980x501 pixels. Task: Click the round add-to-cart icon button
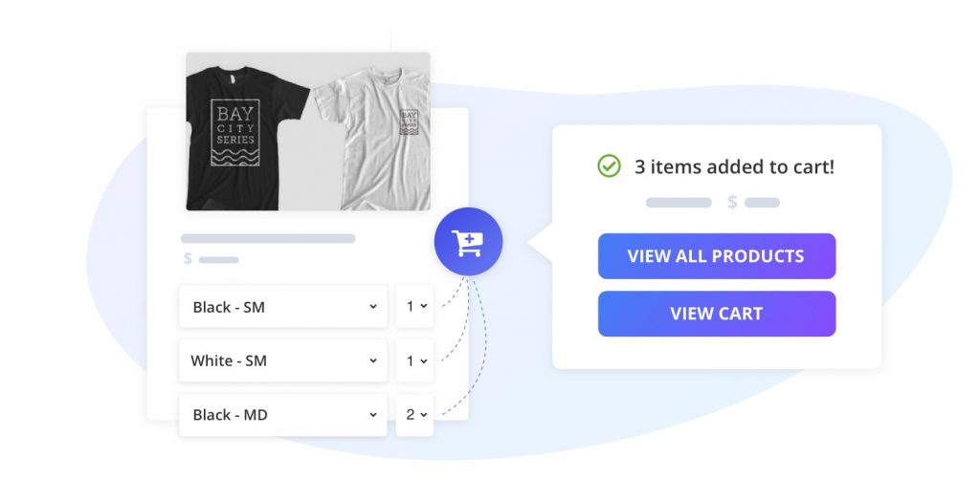(x=468, y=243)
